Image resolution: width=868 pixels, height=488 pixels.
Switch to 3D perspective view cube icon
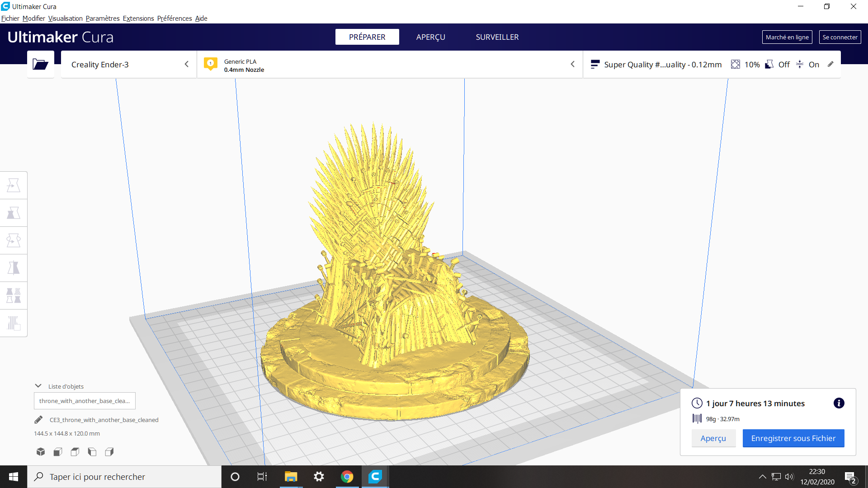pyautogui.click(x=41, y=452)
